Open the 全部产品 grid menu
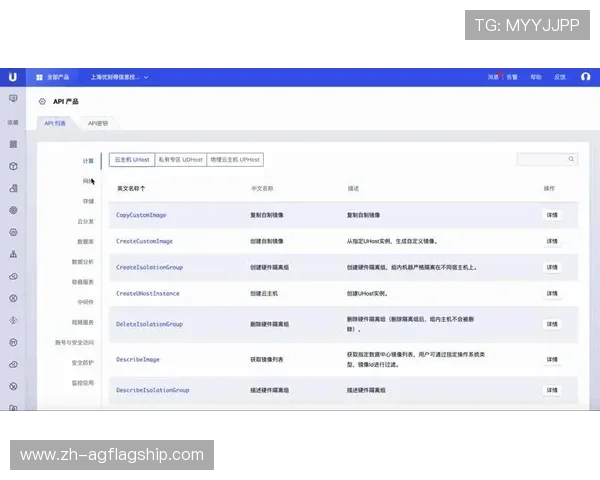This screenshot has width=600, height=480. tap(52, 77)
